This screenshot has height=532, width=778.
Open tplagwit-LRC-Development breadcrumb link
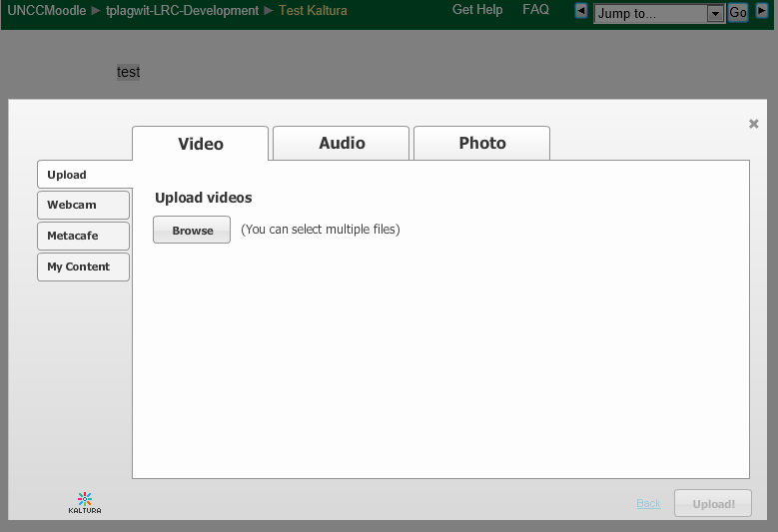coord(182,11)
